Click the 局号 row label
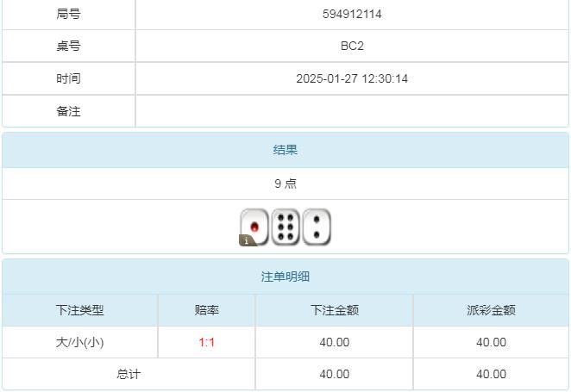This screenshot has height=392, width=571. [69, 15]
